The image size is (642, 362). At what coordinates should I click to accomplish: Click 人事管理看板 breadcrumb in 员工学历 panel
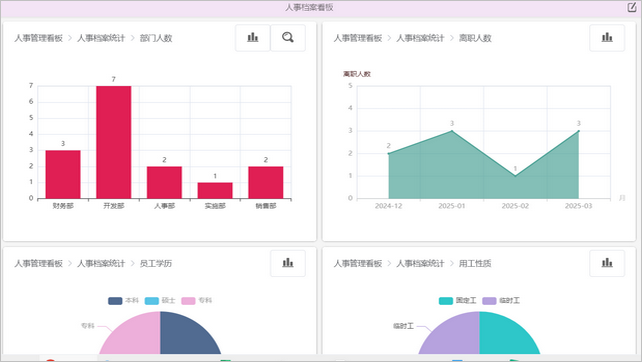click(38, 263)
